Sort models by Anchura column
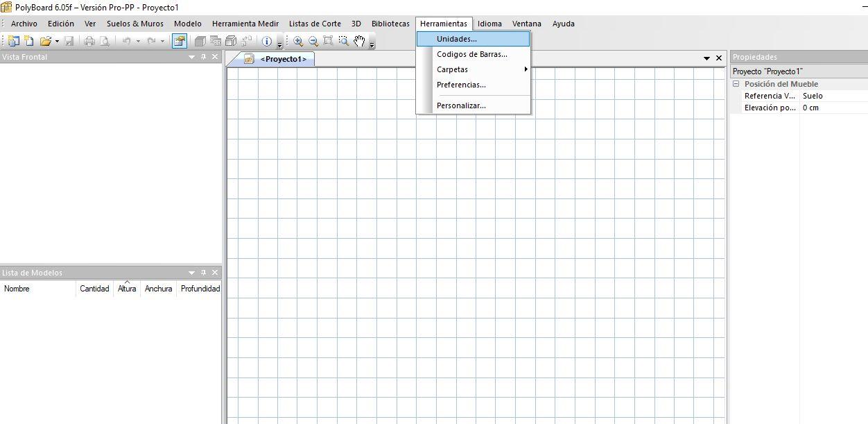The image size is (868, 424). pyautogui.click(x=159, y=289)
